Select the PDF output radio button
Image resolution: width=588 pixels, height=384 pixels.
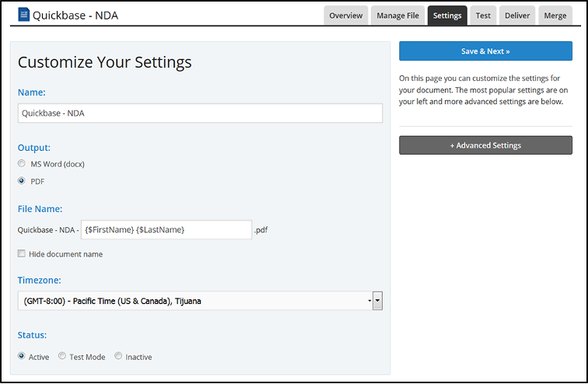pyautogui.click(x=22, y=181)
